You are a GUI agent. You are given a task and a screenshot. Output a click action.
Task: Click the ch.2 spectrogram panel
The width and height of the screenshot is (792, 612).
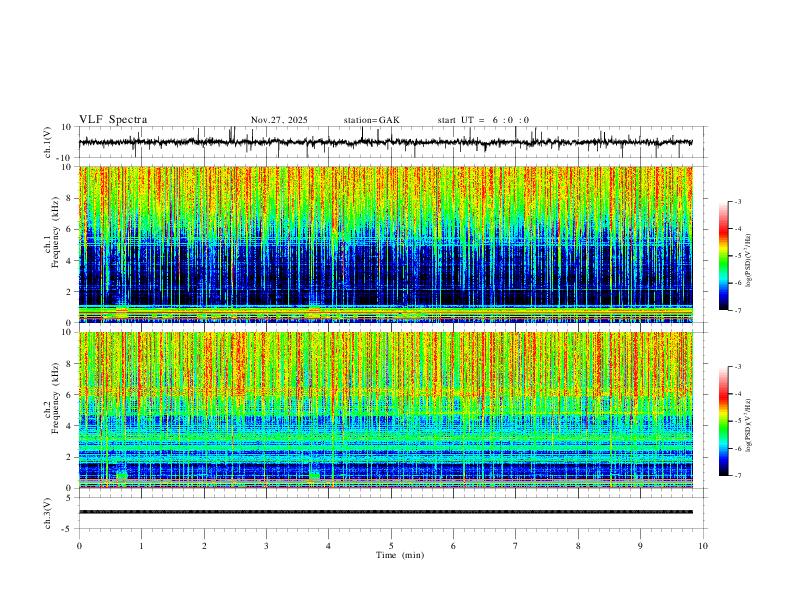point(385,410)
